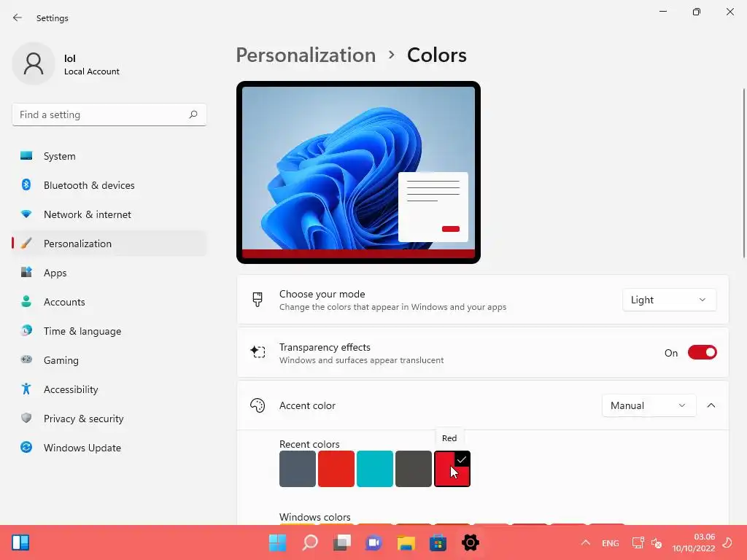747x560 pixels.
Task: Click the vertical scrollbar of settings page
Action: [743, 174]
